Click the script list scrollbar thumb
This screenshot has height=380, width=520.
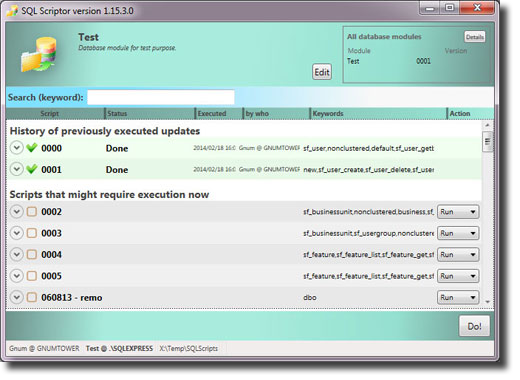click(487, 142)
